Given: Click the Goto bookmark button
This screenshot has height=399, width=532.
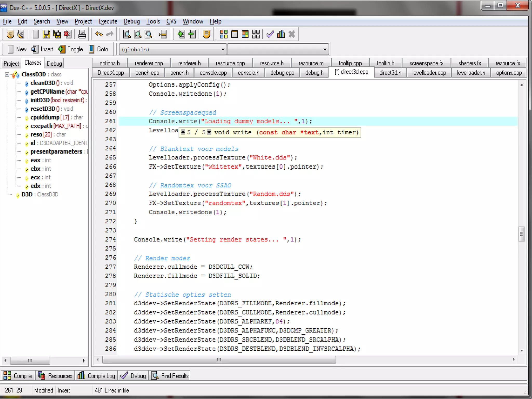Looking at the screenshot, I should coord(98,49).
